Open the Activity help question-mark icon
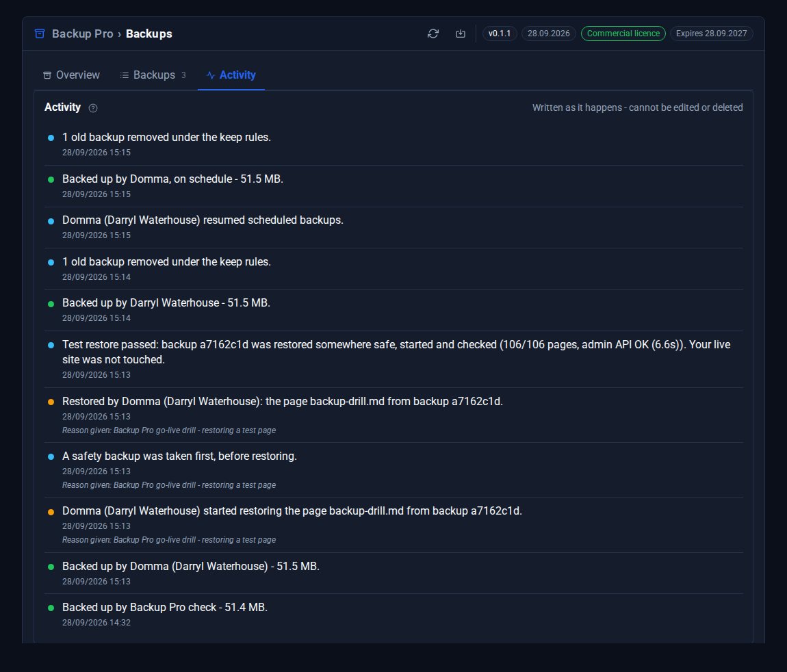This screenshot has height=672, width=787. 93,108
